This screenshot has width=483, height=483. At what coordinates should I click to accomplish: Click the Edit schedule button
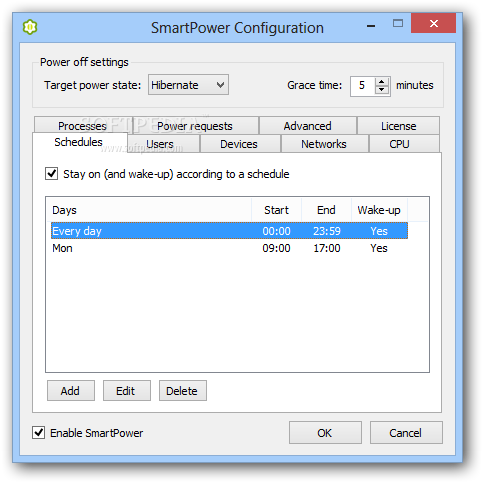(x=127, y=390)
